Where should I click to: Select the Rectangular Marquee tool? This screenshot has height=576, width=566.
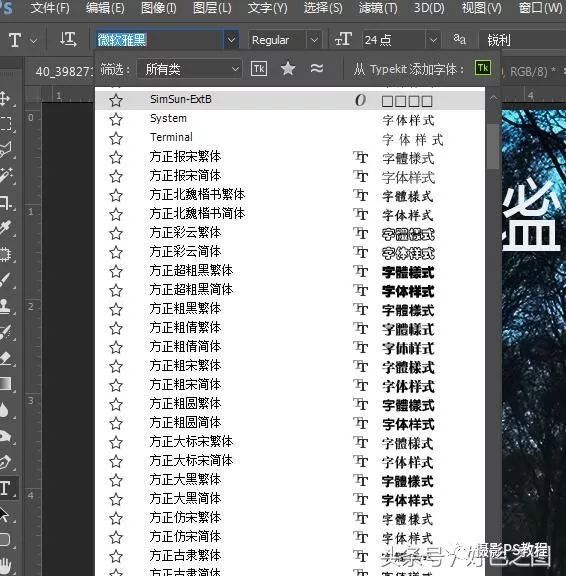[x=6, y=123]
